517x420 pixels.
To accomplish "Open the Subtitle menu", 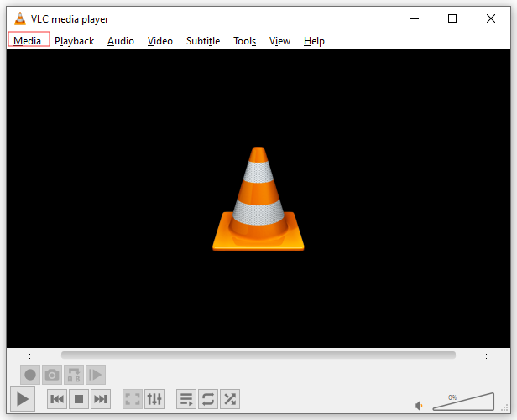I will 203,41.
